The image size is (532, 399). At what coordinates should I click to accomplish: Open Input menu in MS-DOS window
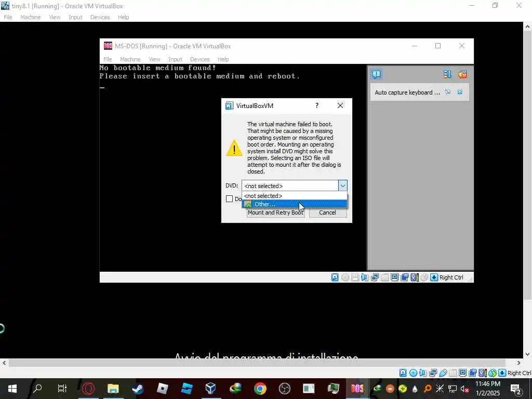[175, 59]
